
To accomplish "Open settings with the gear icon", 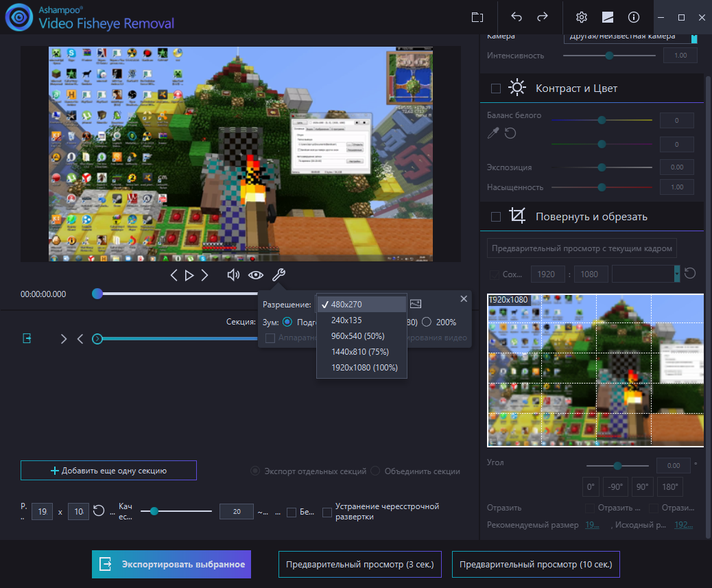I will (x=581, y=17).
